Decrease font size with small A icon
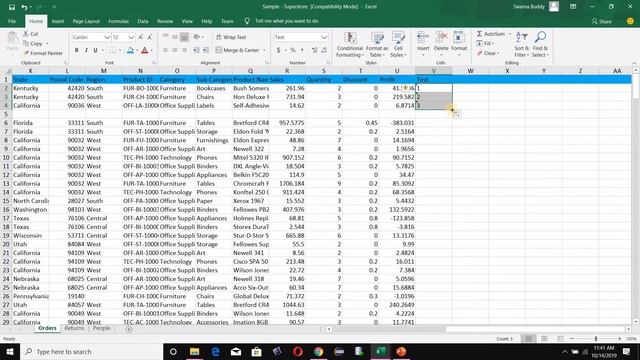 149,37
